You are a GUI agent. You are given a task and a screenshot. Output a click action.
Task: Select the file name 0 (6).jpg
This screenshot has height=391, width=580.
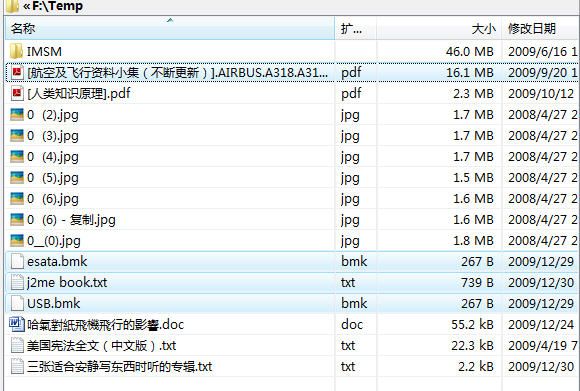pyautogui.click(x=53, y=199)
